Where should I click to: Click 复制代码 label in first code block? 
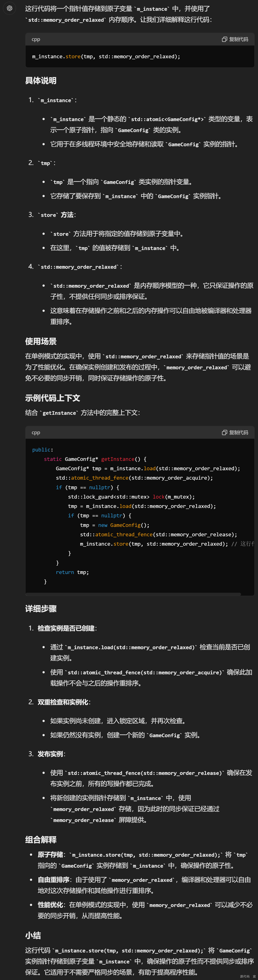click(x=239, y=39)
